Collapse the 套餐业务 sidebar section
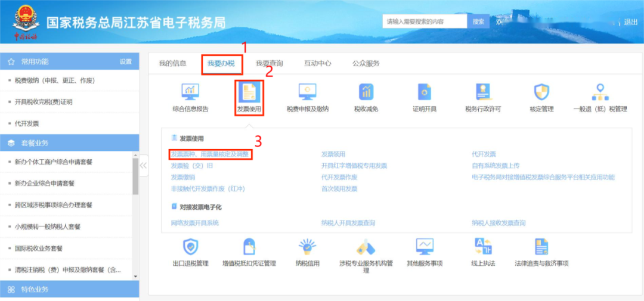644x301 pixels. 69,143
